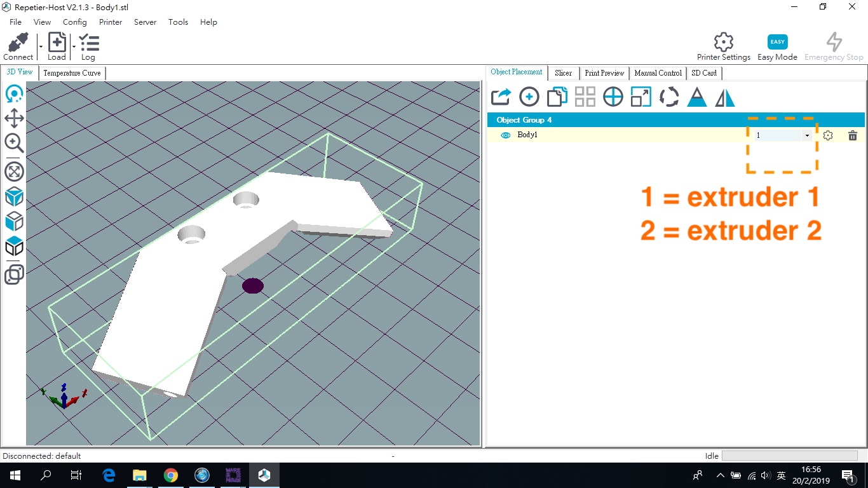The height and width of the screenshot is (488, 868).
Task: Click the Cut Objects triangle icon
Action: [x=697, y=97]
